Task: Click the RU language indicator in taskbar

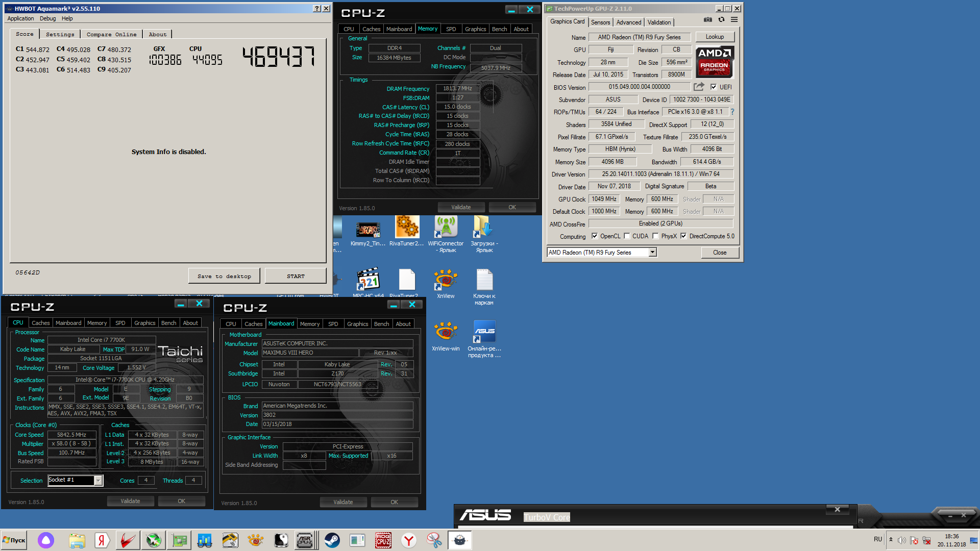Action: click(878, 539)
